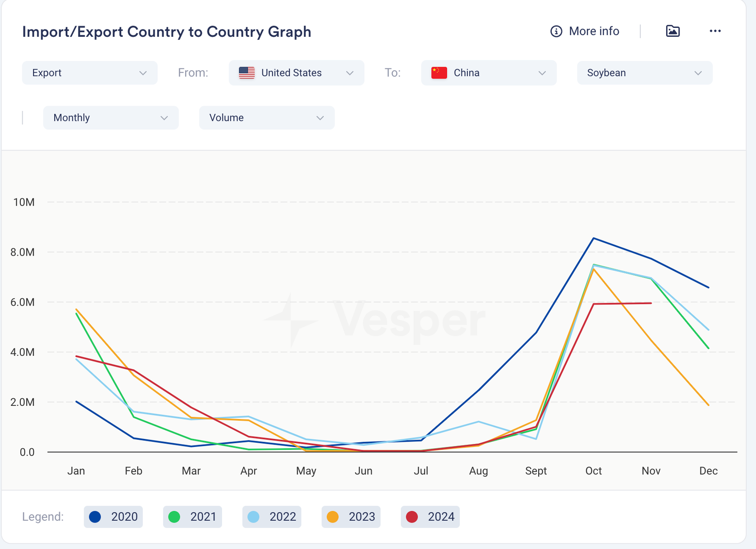Image resolution: width=756 pixels, height=549 pixels.
Task: Open the Export trade type dropdown
Action: 90,73
